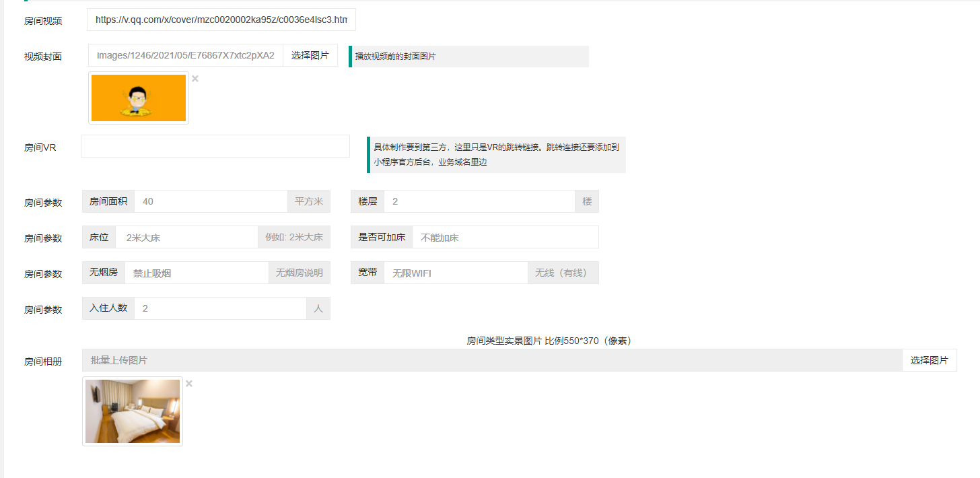980x478 pixels.
Task: Edit the 入住人数 guest count field
Action: point(220,308)
